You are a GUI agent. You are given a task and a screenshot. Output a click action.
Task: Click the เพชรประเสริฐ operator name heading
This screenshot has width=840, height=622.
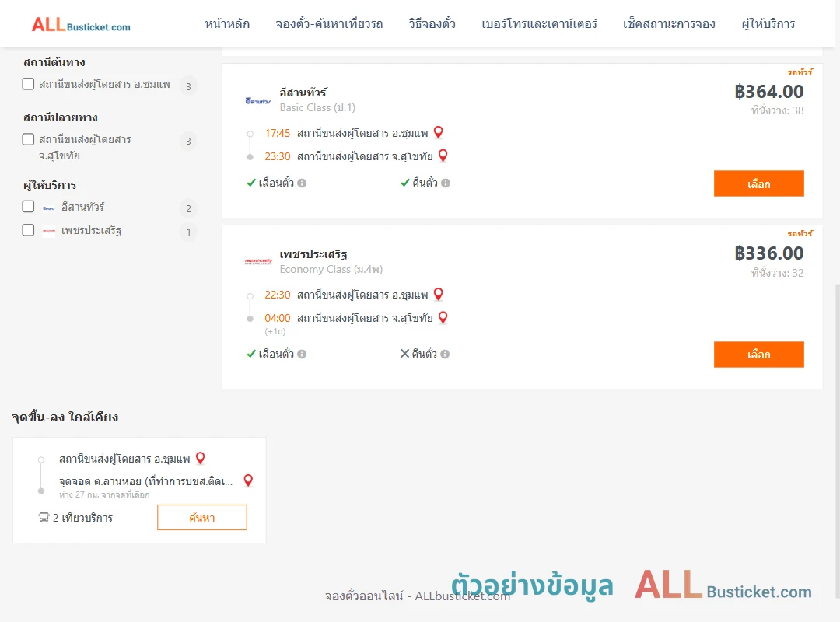point(313,254)
